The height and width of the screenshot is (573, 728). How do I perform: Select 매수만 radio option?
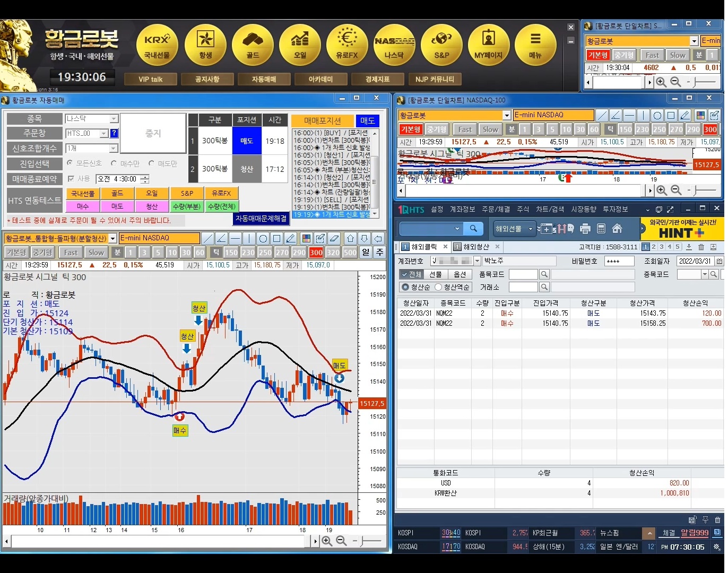[x=114, y=163]
